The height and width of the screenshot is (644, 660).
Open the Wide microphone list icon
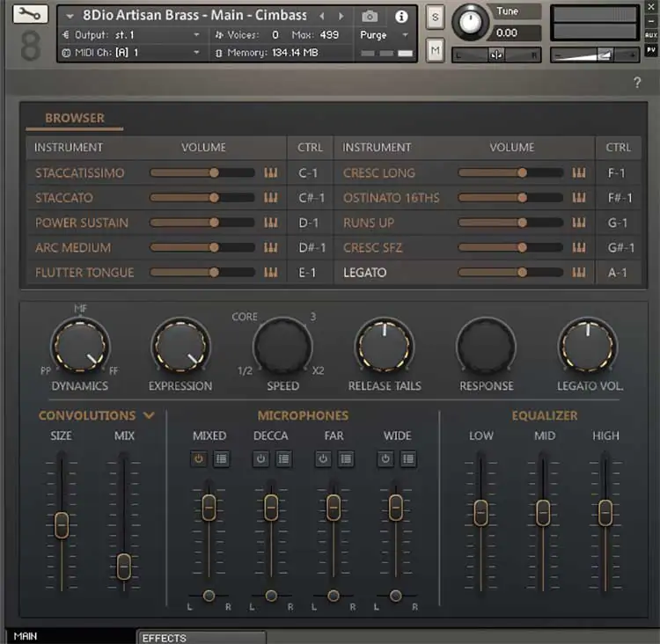[407, 458]
